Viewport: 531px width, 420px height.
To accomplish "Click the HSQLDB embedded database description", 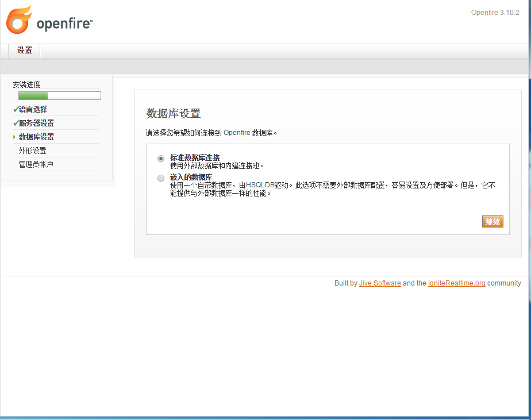I will [x=333, y=190].
